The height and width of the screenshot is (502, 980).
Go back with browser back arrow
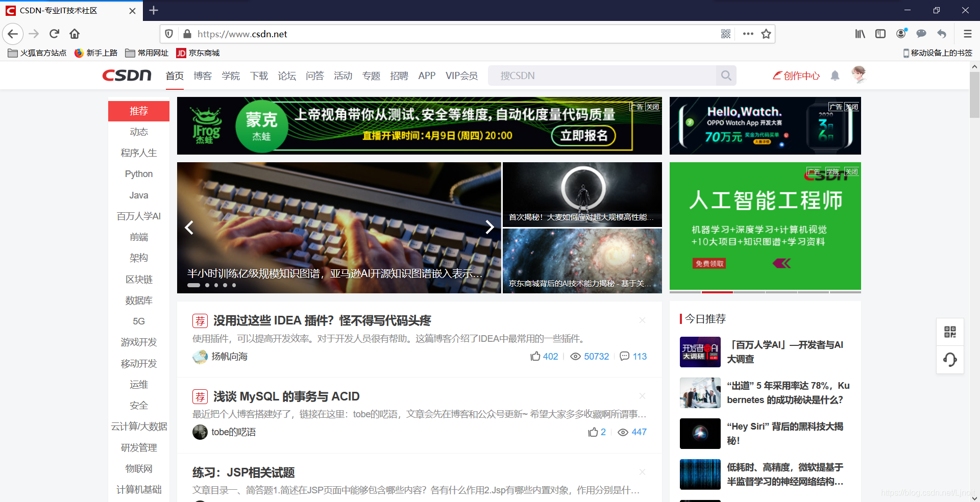(x=13, y=34)
